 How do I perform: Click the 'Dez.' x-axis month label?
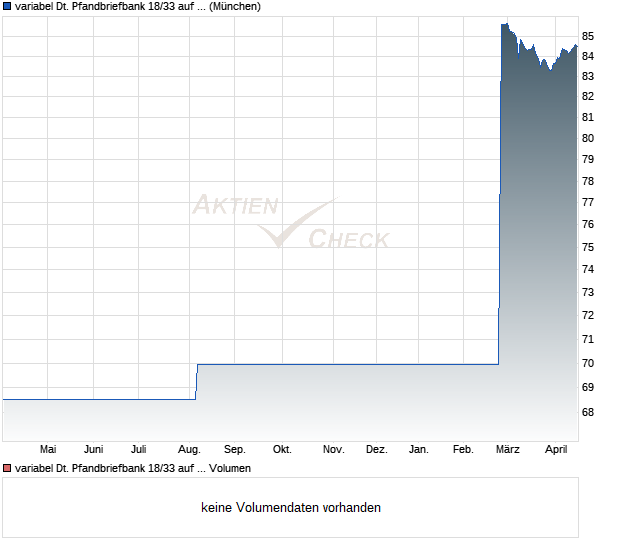pyautogui.click(x=376, y=449)
